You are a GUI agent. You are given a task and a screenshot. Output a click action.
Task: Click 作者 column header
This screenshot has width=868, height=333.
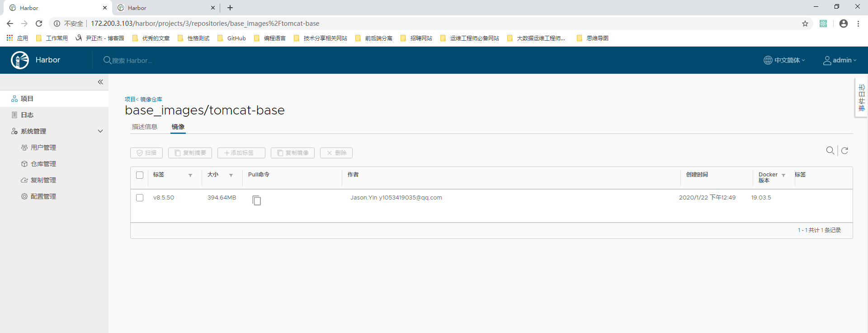pos(353,175)
